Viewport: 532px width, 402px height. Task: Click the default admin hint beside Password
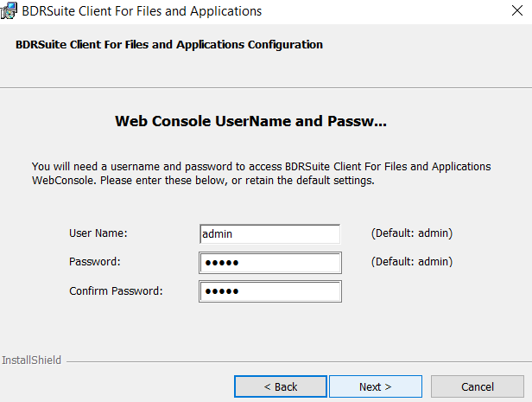412,262
